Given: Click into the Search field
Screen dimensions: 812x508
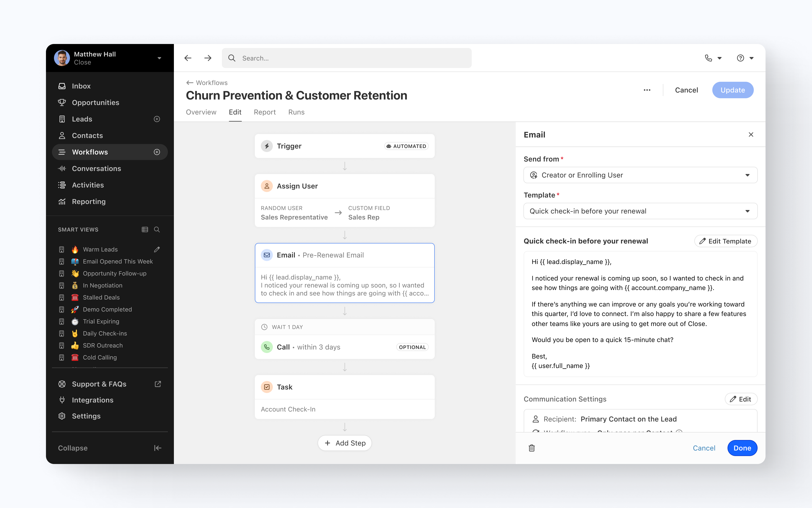Looking at the screenshot, I should click(x=347, y=58).
